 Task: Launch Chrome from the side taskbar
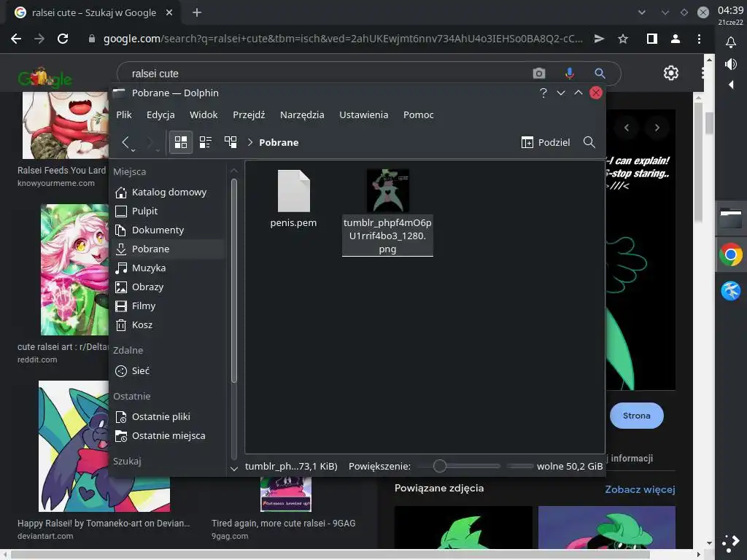click(x=731, y=254)
